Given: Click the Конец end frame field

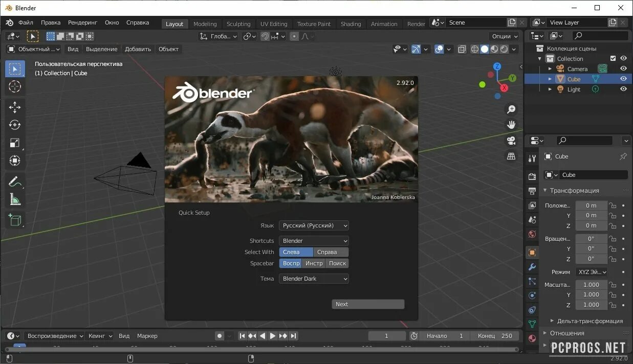Looking at the screenshot, I should point(495,336).
